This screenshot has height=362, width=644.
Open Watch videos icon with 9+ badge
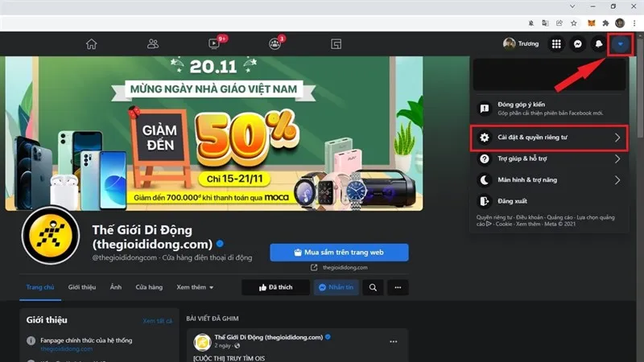(x=214, y=44)
